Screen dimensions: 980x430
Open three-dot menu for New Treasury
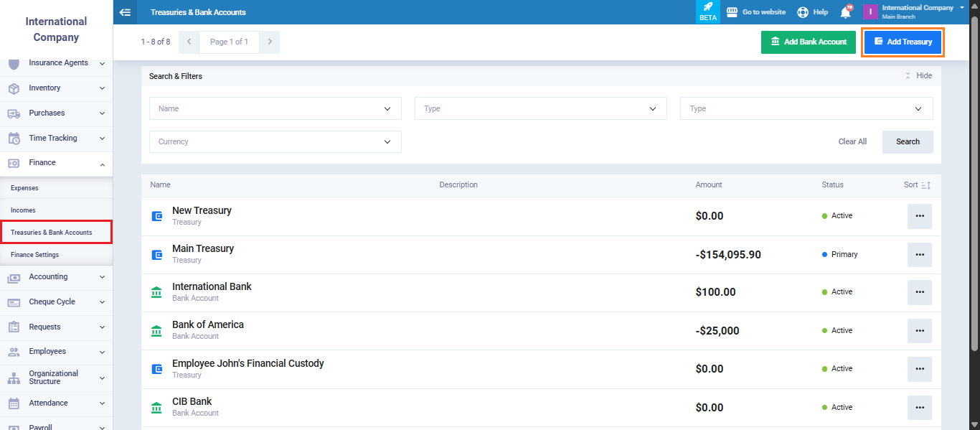click(919, 216)
